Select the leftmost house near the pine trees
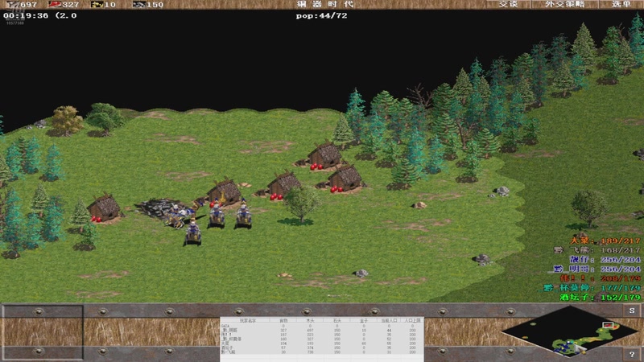 click(104, 208)
